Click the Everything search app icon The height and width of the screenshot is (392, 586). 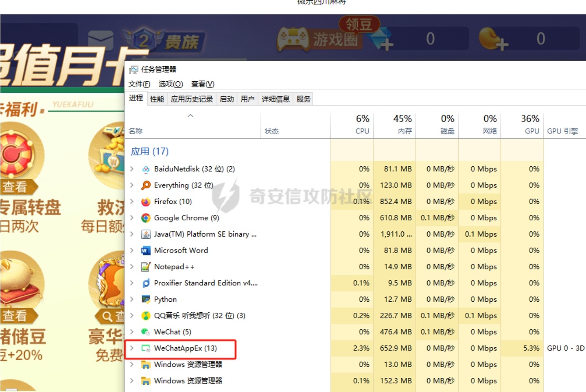(x=145, y=185)
